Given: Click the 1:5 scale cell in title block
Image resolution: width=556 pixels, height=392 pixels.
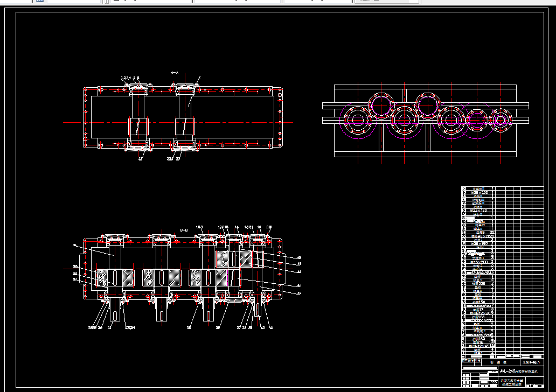Looking at the screenshot, I should (494, 382).
